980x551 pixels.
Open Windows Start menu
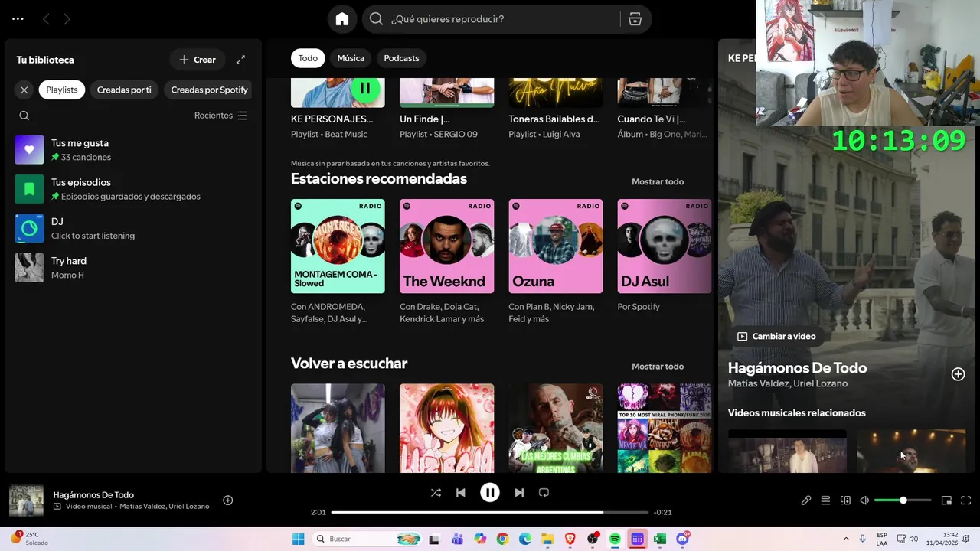pos(299,539)
